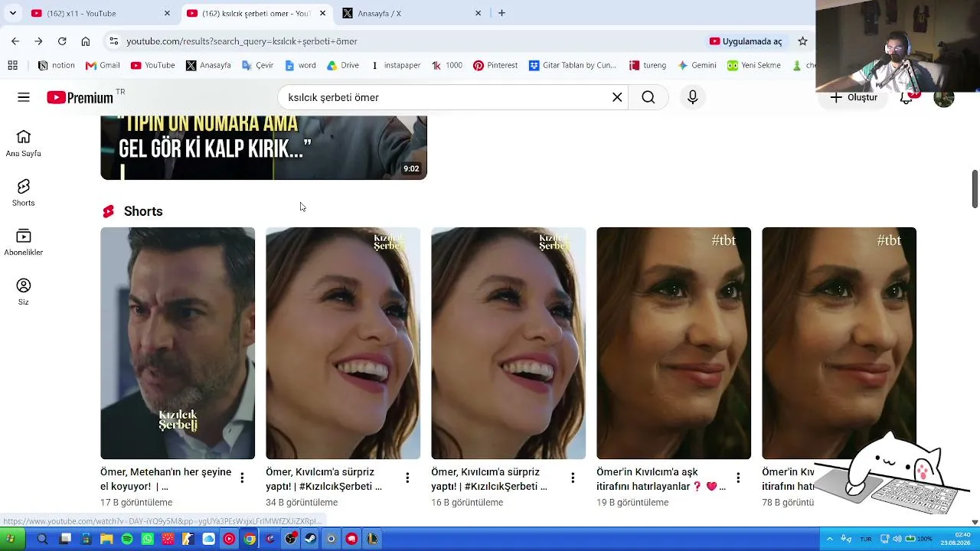Screen dimensions: 980x551
Task: Open Ana Sayfa in the sidebar
Action: pos(24,143)
